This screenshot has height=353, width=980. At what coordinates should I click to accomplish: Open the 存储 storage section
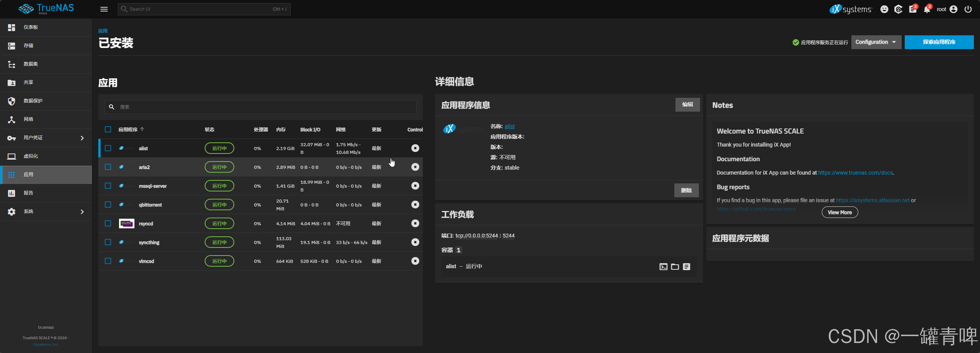coord(28,46)
